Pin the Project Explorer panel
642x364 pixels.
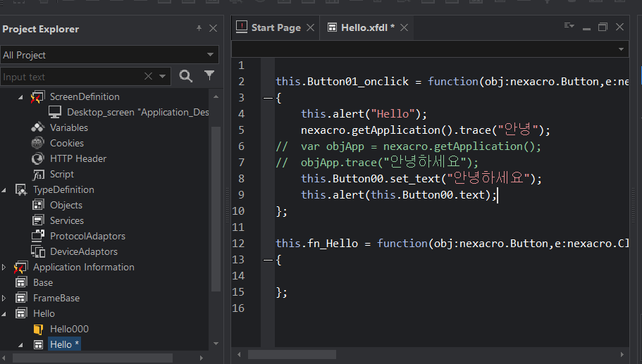(x=199, y=28)
